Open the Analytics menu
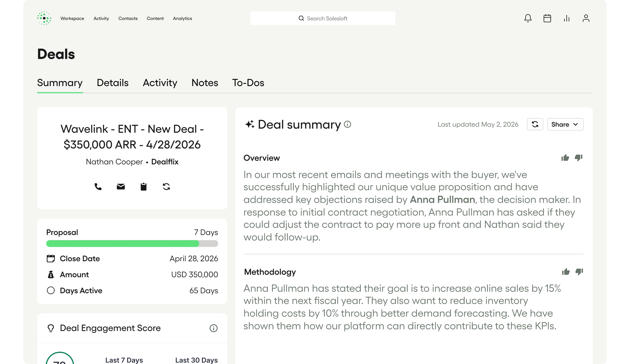Image resolution: width=630 pixels, height=364 pixels. (182, 19)
